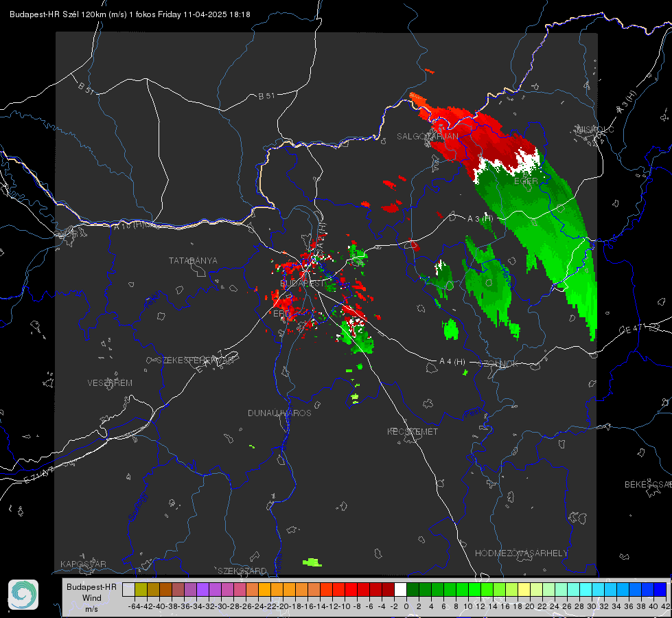Click the light gray first legend swatch

point(128,590)
